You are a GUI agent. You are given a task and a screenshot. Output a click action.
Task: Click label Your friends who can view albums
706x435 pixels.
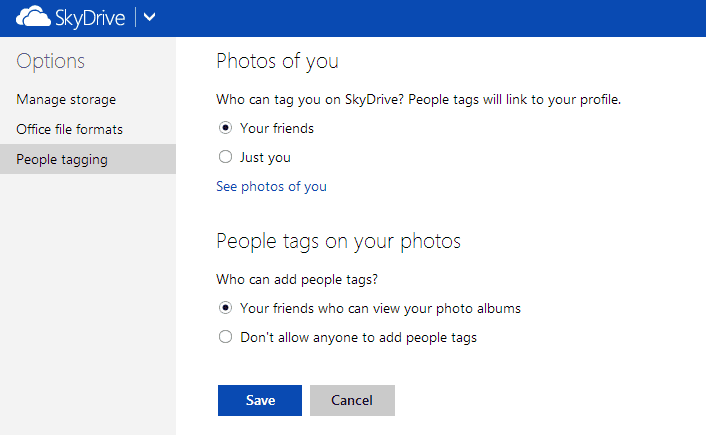click(x=380, y=308)
